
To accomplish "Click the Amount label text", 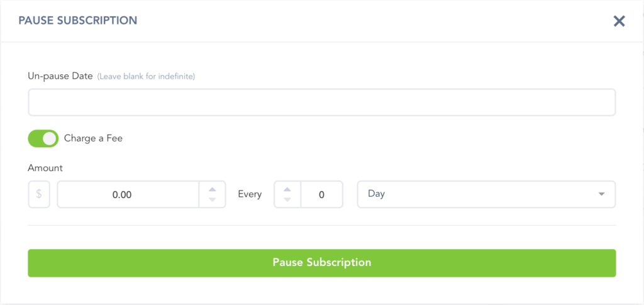I will (45, 168).
